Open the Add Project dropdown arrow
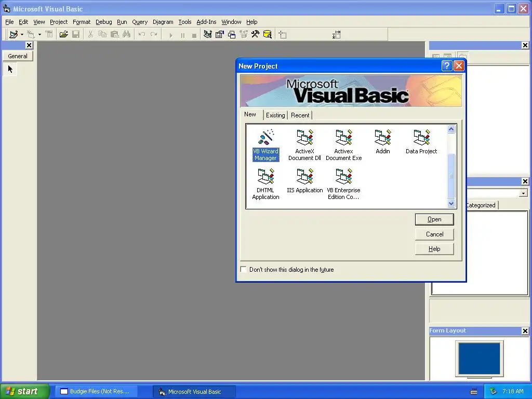This screenshot has height=399, width=532. (22, 35)
